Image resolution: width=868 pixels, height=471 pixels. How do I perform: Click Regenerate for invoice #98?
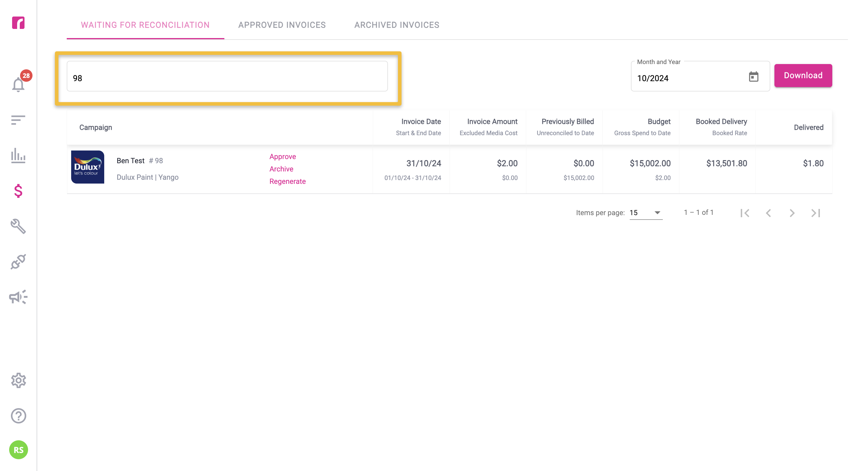click(288, 181)
